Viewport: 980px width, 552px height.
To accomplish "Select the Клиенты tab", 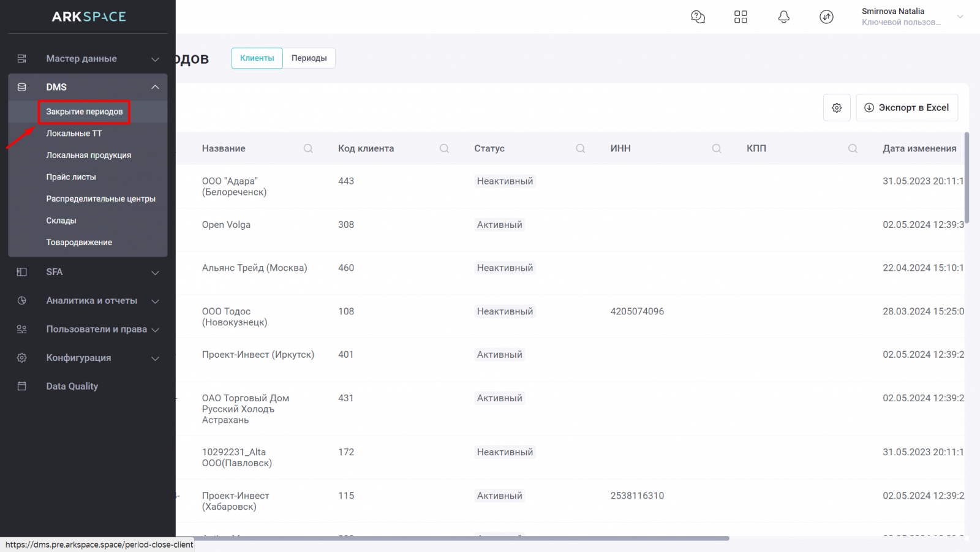I will (x=257, y=58).
